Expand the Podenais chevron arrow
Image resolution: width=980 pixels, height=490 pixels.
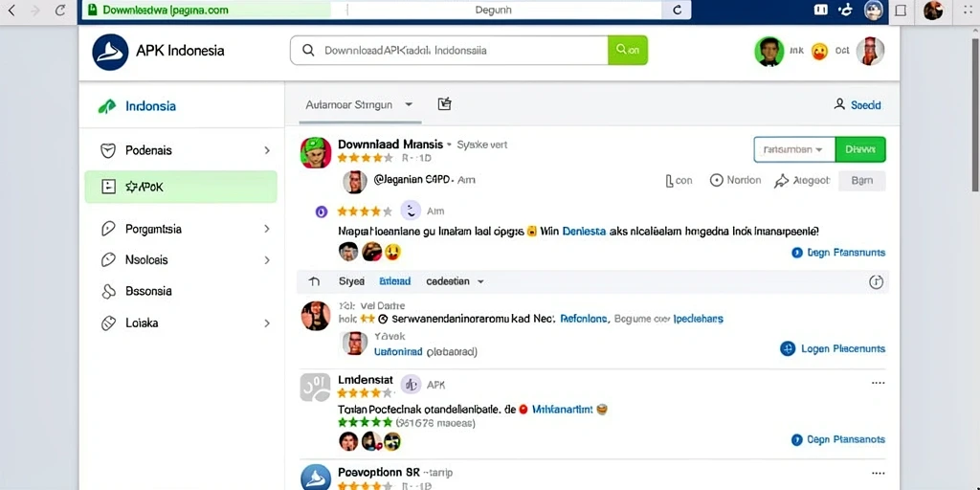coord(267,150)
